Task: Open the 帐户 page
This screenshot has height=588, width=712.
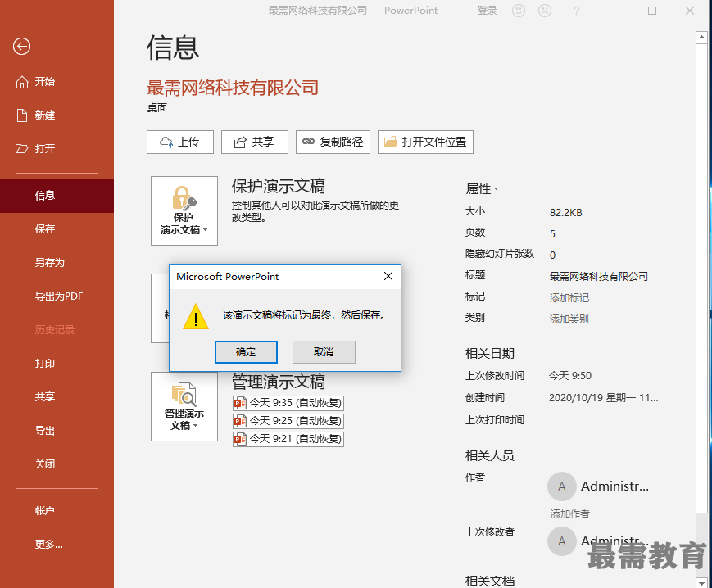Action: coord(44,511)
